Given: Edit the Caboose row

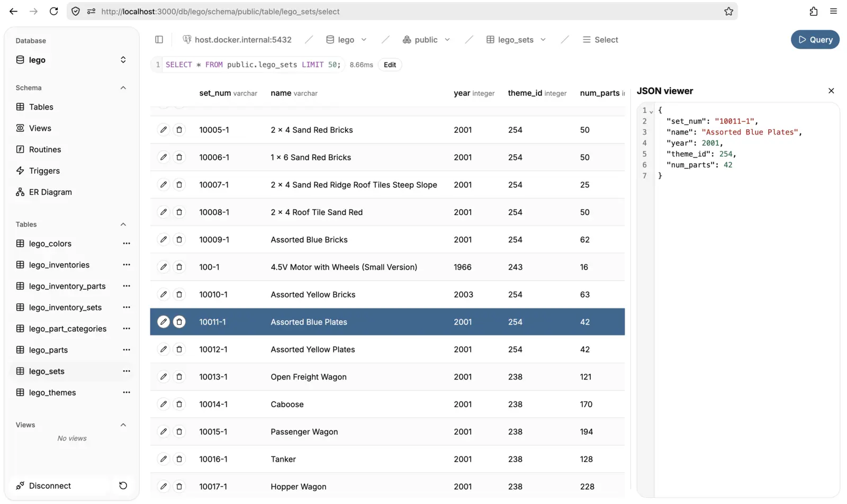Looking at the screenshot, I should (164, 404).
